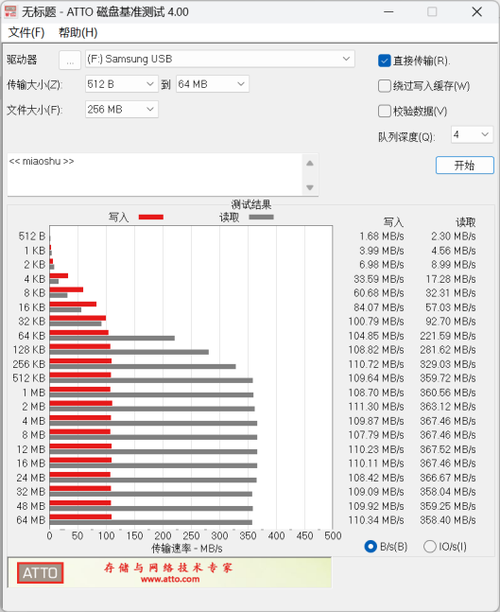The width and height of the screenshot is (500, 612).
Task: Open the queue depth 4 dropdown
Action: coord(472,135)
